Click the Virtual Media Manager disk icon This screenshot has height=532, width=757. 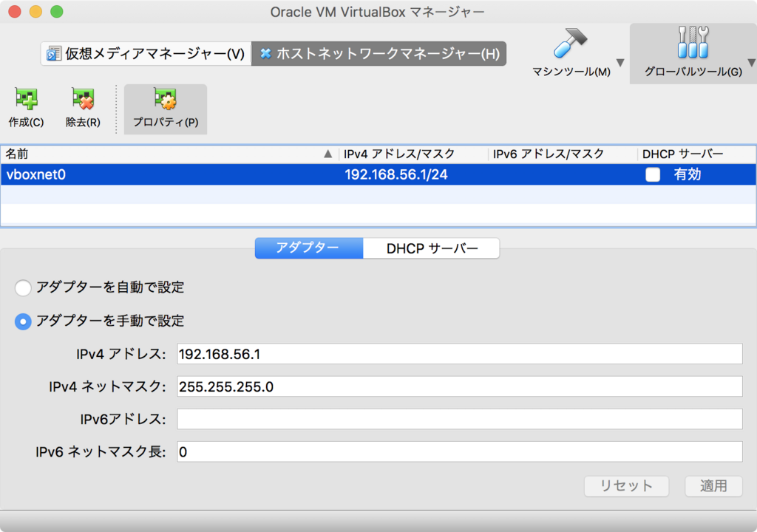pyautogui.click(x=53, y=54)
